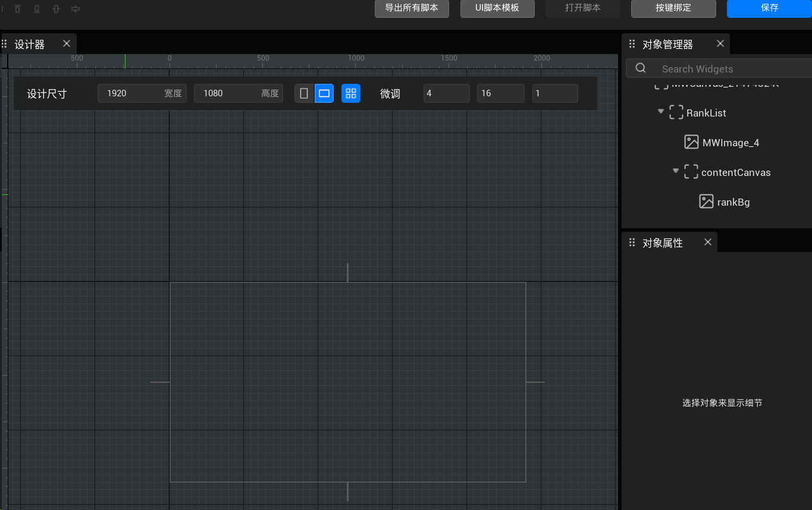Click the horizontal center alignment icon
This screenshot has height=510, width=812.
76,9
